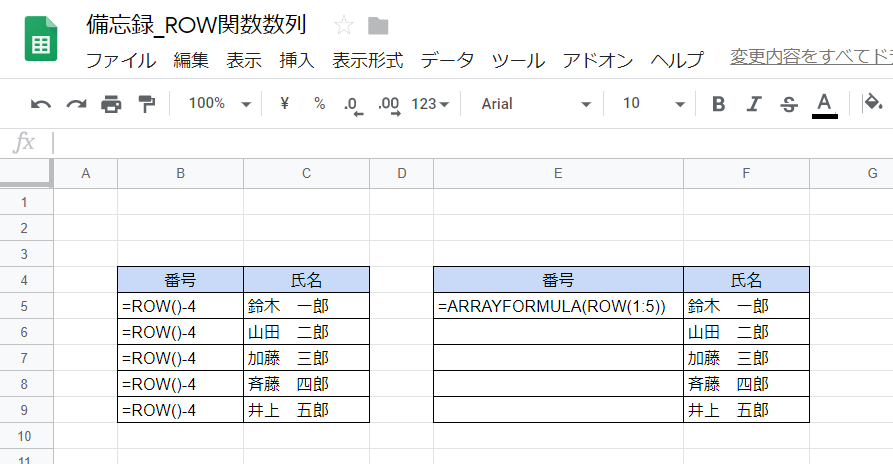Screen dimensions: 893x464
Task: Open the ヘルプ menu
Action: 677,60
